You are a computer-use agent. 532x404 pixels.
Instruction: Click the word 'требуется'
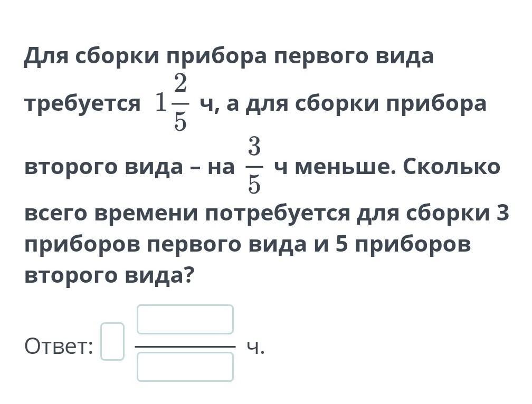point(82,104)
